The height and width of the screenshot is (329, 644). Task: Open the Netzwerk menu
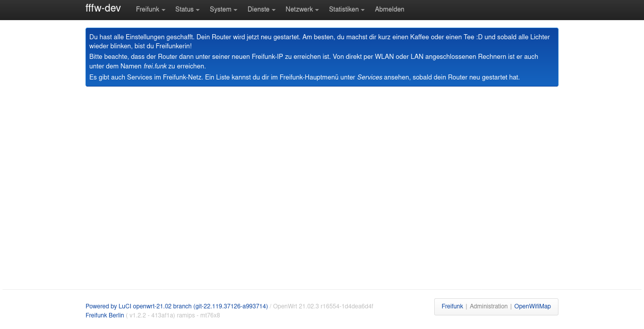(299, 10)
